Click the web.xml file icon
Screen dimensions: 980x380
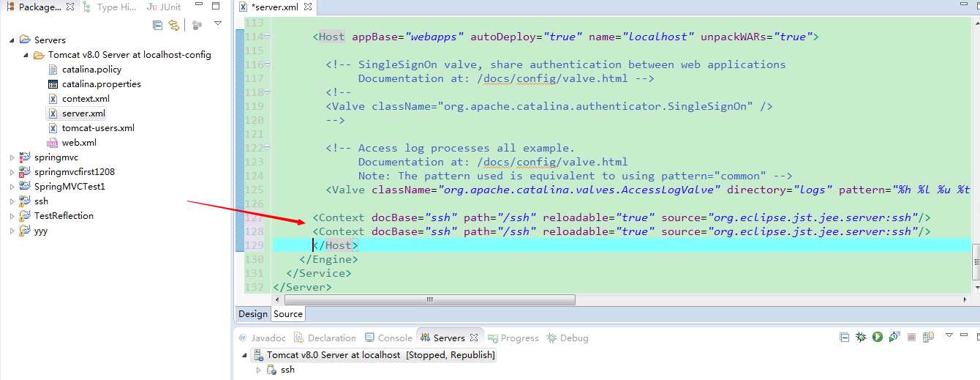(x=53, y=143)
